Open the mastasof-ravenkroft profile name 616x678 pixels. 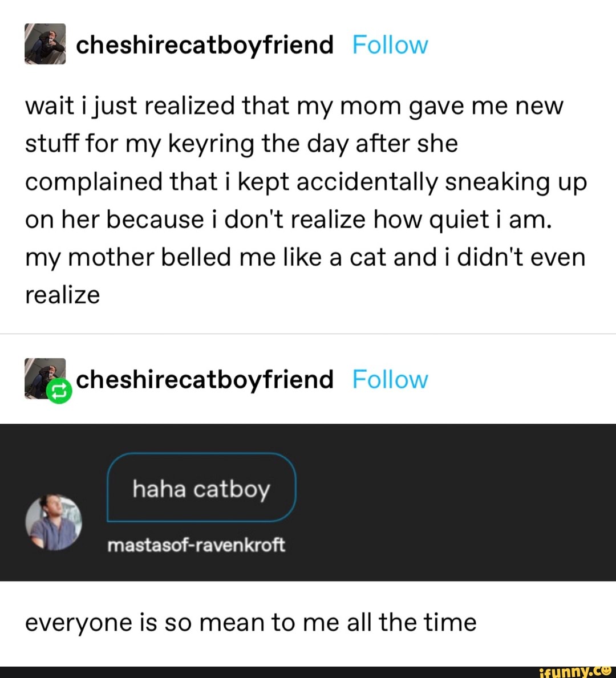[196, 546]
